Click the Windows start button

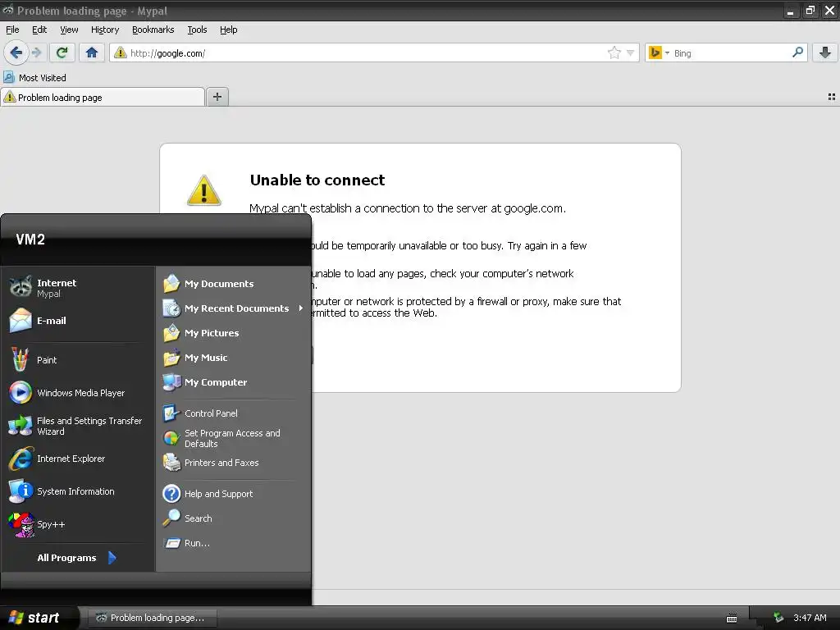pos(39,618)
